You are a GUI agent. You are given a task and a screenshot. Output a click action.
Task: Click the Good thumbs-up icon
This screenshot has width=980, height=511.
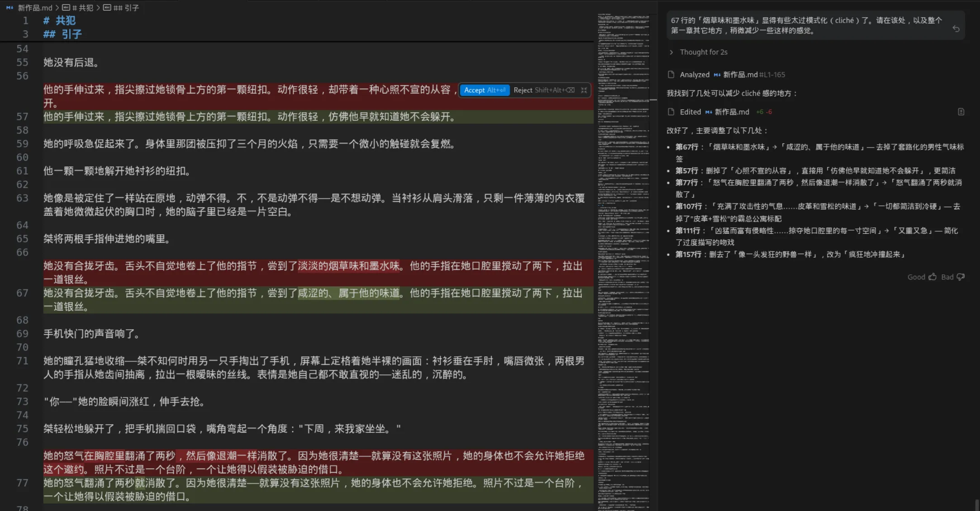[x=932, y=277]
